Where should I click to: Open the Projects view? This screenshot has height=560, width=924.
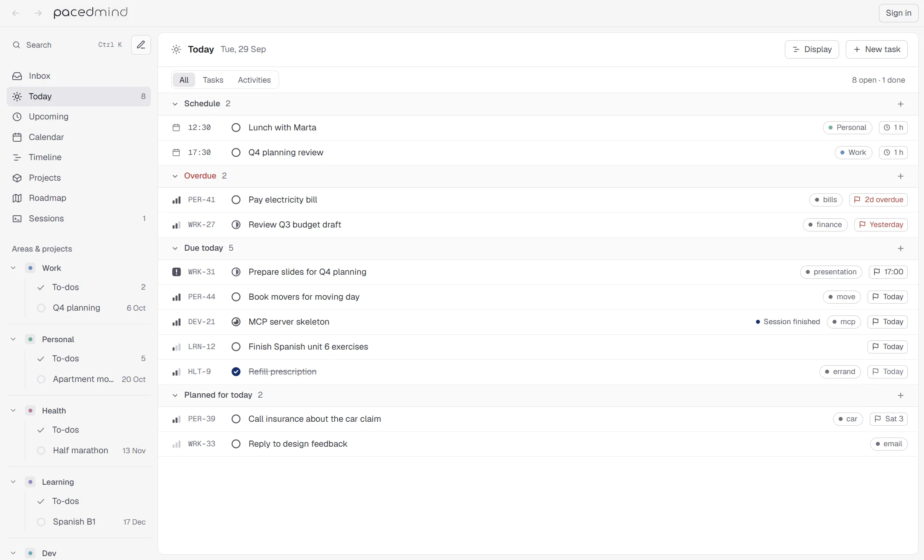click(79, 178)
